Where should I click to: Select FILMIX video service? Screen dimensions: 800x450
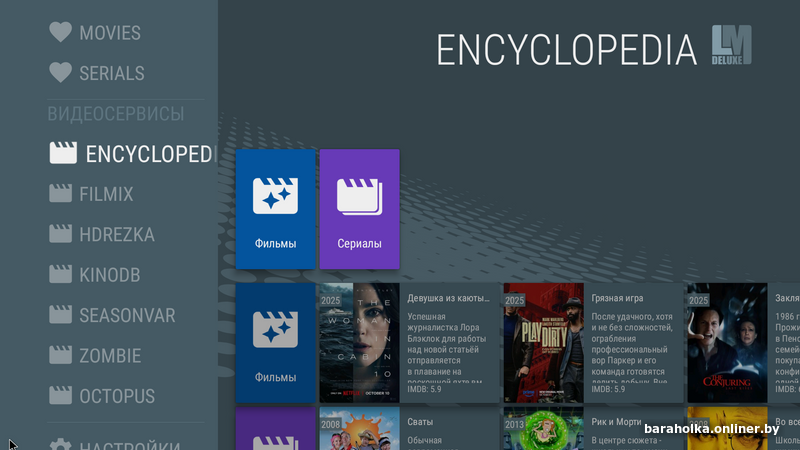coord(106,194)
